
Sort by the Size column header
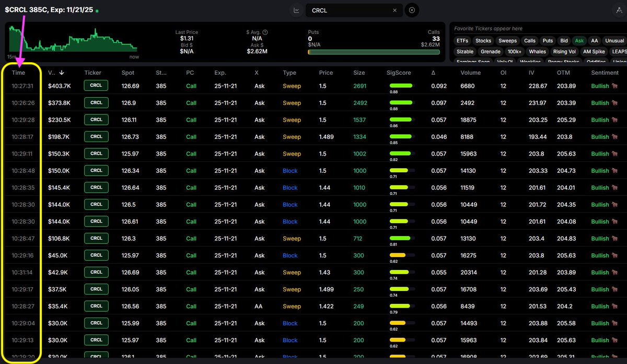(359, 73)
